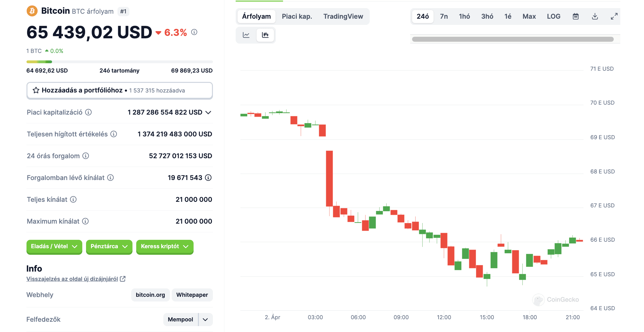Click the star icon in portfolio button
The height and width of the screenshot is (332, 644).
click(x=36, y=90)
